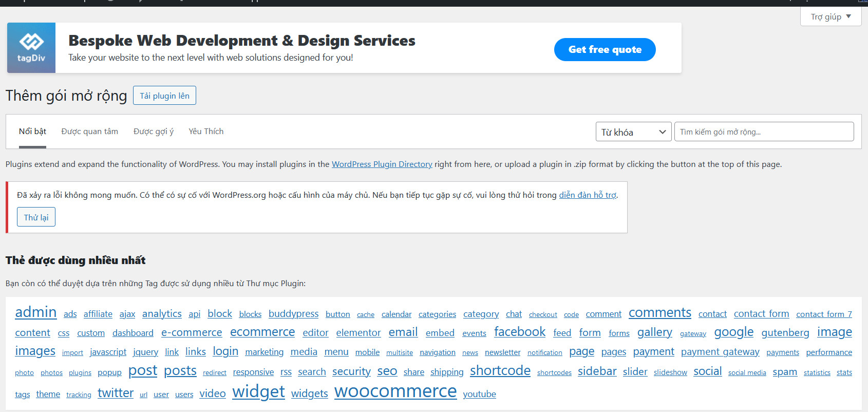Open the elementor tag link

(x=358, y=332)
